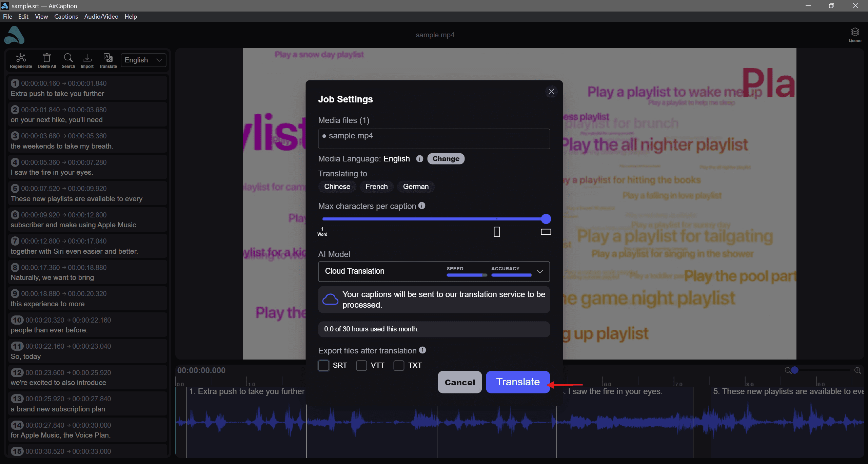This screenshot has width=868, height=464.
Task: Select caption 5 'These new playlists are available to every'
Action: pyautogui.click(x=87, y=193)
